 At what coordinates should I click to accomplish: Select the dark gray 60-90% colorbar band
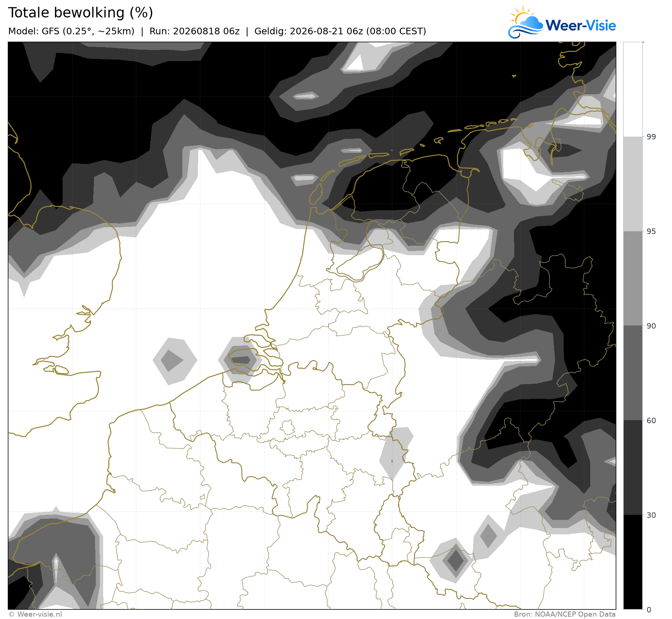click(x=633, y=373)
